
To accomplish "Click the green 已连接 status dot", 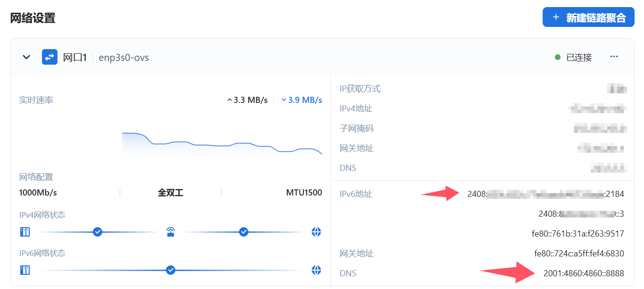I will (x=558, y=57).
